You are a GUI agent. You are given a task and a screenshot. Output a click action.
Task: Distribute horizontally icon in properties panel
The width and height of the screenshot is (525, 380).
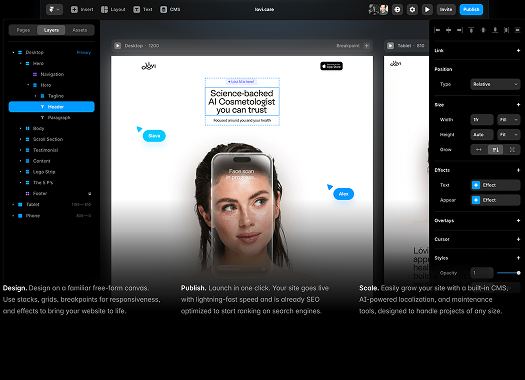coord(507,30)
